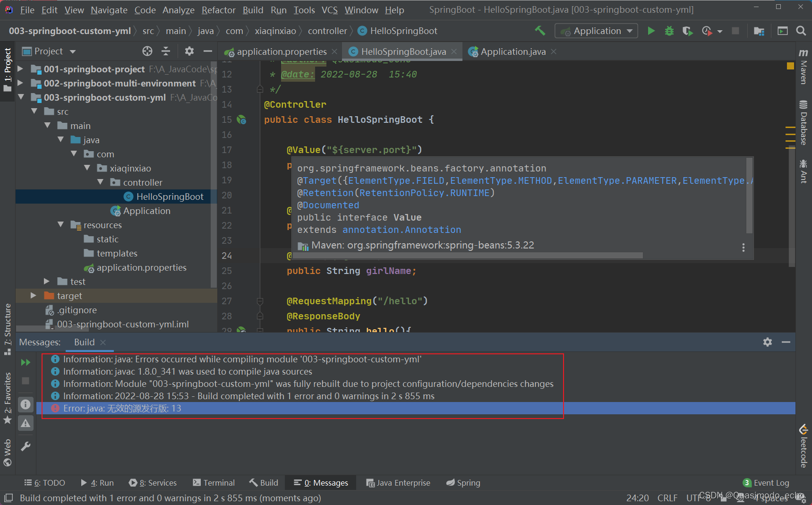Open the Maven tool window
812x505 pixels.
(x=803, y=67)
